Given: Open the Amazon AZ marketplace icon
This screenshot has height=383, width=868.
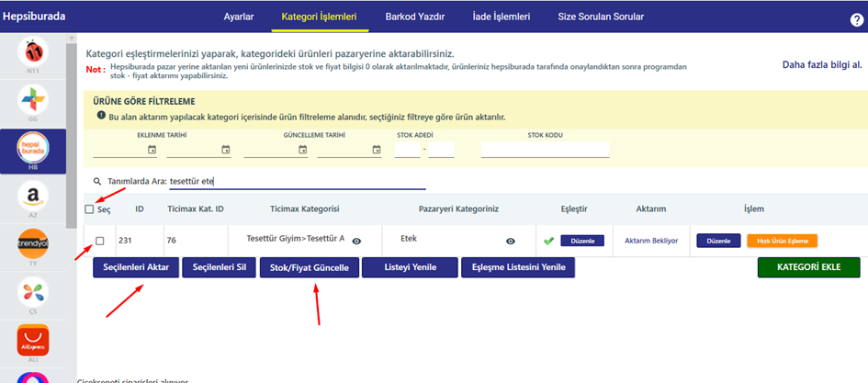Looking at the screenshot, I should click(33, 197).
